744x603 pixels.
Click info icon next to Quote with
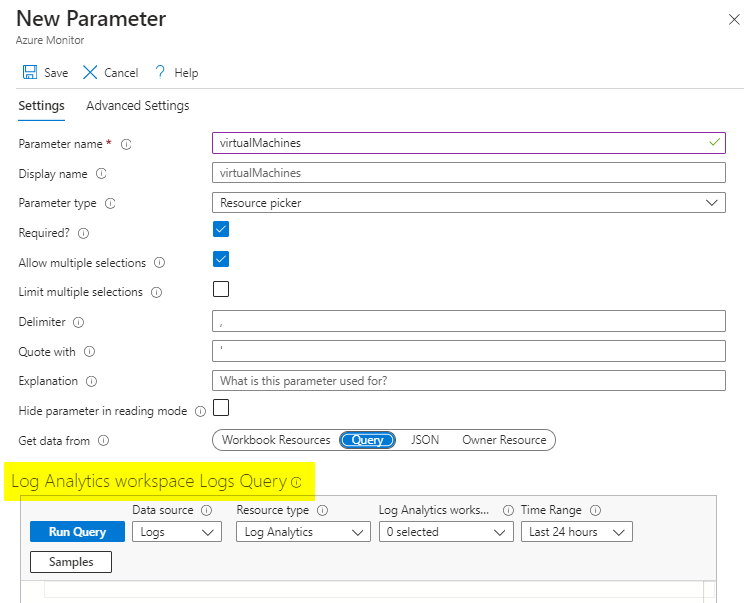tap(89, 352)
